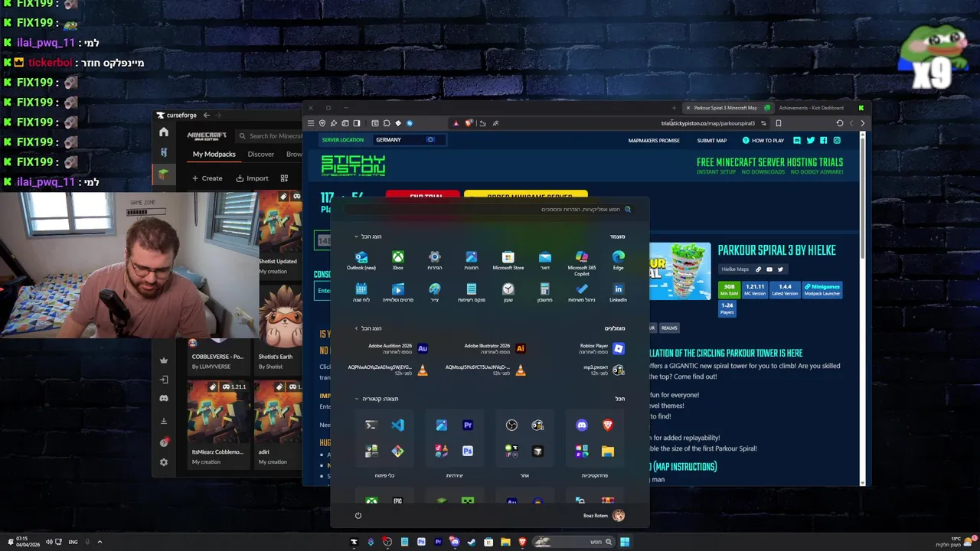Show hidden system tray icons
This screenshot has height=551, width=980.
click(x=100, y=542)
